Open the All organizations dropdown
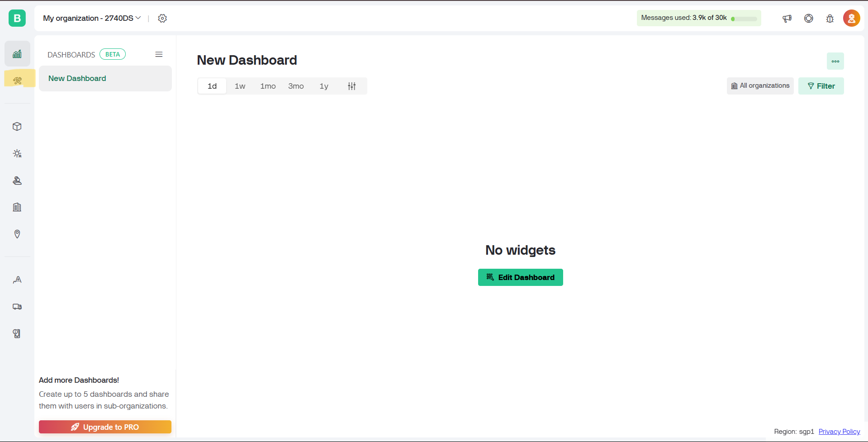This screenshot has height=442, width=868. tap(760, 86)
